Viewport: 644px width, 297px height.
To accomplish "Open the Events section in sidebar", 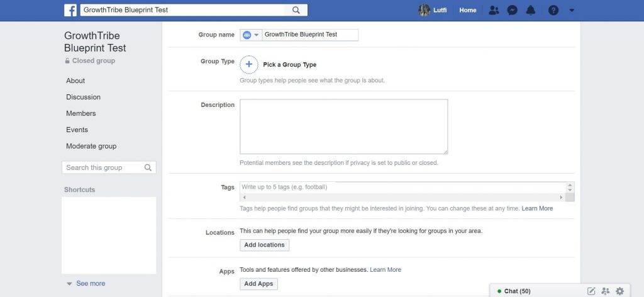I will [x=77, y=130].
